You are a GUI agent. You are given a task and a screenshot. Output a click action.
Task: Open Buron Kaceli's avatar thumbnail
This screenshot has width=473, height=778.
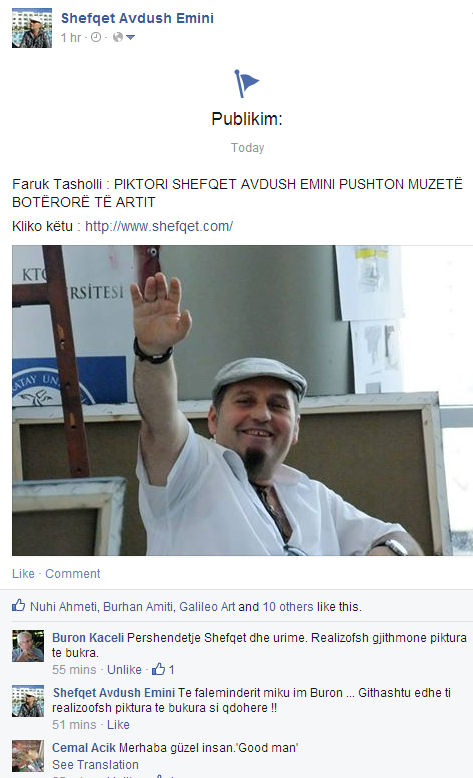tap(28, 646)
